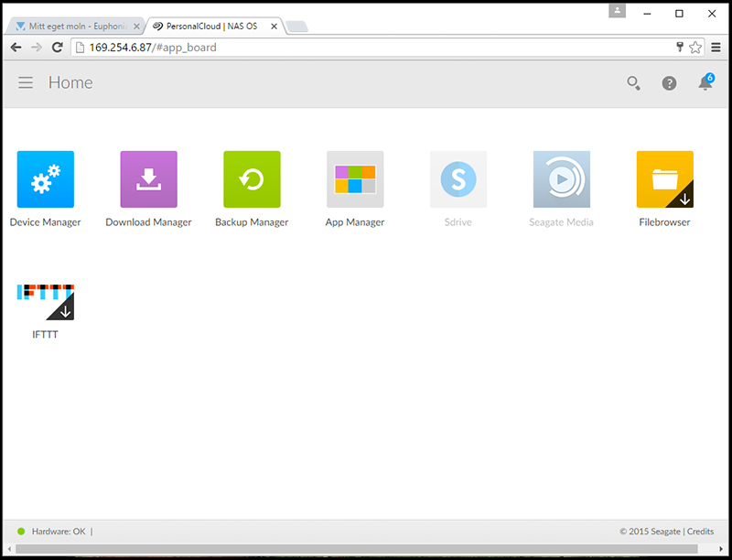Select the PersonalCloud NAS OS tab

pyautogui.click(x=210, y=27)
